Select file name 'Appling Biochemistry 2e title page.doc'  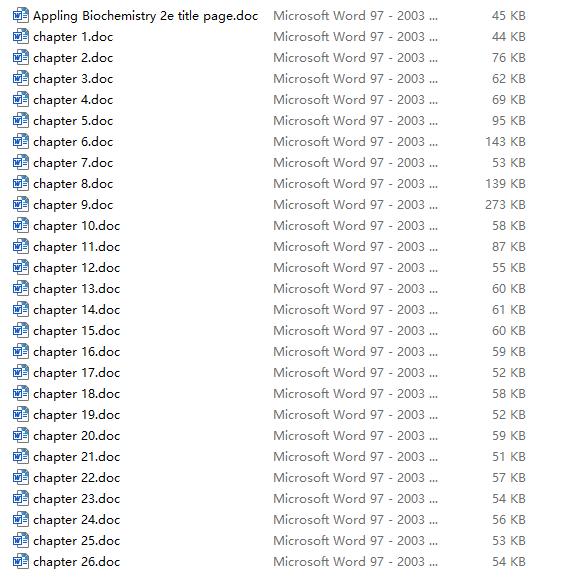point(146,16)
